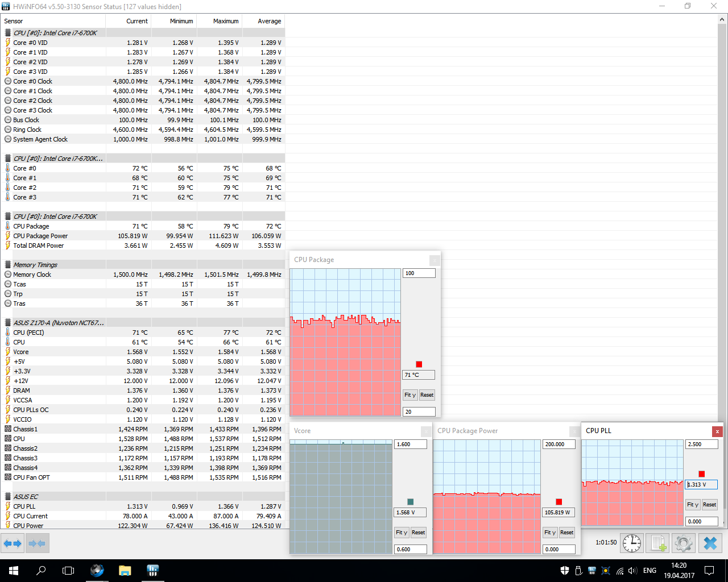728x582 pixels.
Task: Click Fit y in the Vcore graph
Action: coord(402,533)
